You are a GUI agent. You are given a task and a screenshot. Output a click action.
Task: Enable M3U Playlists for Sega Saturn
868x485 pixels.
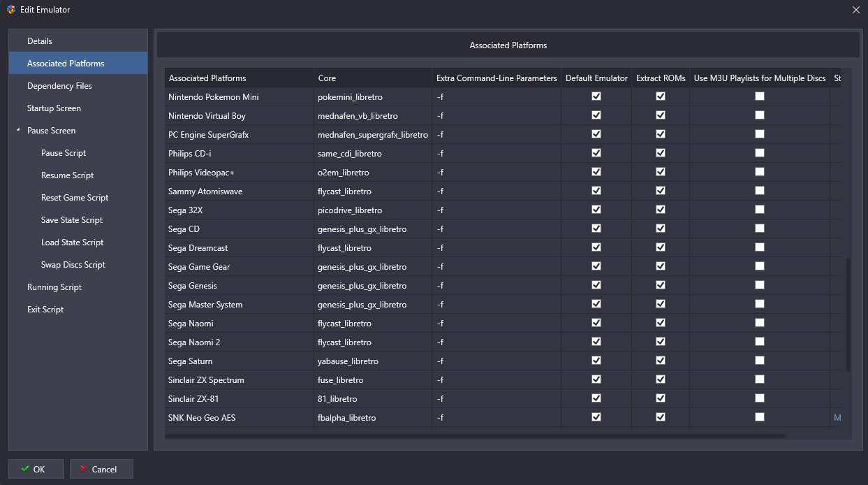(760, 361)
